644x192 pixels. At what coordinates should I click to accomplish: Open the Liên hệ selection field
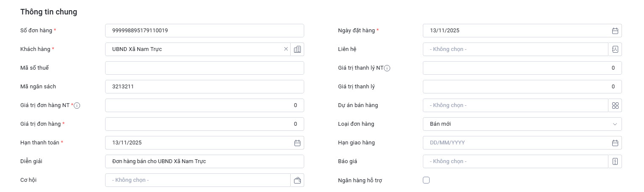(x=515, y=49)
